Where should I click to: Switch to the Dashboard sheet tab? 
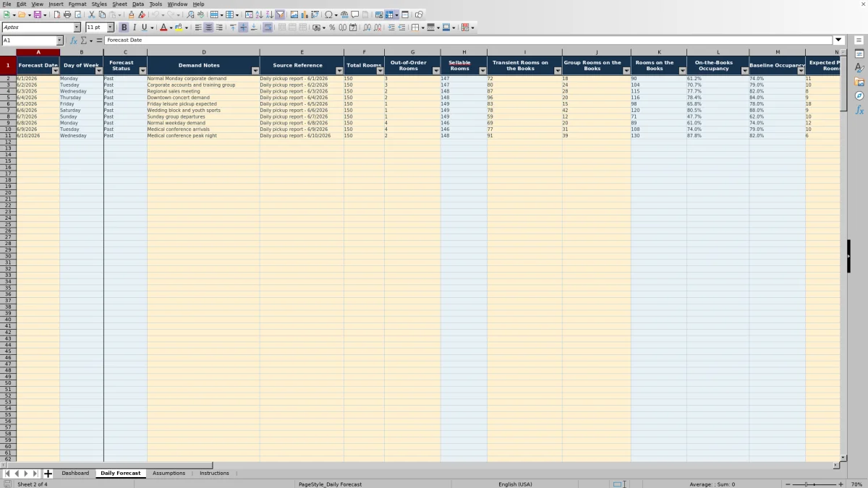click(75, 474)
